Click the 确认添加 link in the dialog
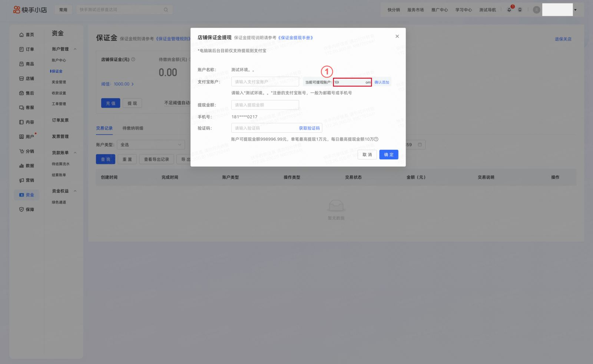The height and width of the screenshot is (364, 593). click(381, 82)
